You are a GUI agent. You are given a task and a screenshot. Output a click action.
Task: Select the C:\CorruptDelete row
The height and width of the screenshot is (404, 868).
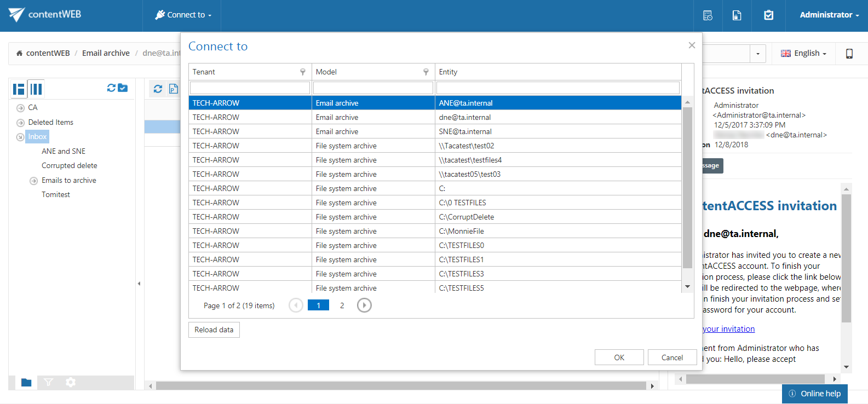(x=435, y=217)
